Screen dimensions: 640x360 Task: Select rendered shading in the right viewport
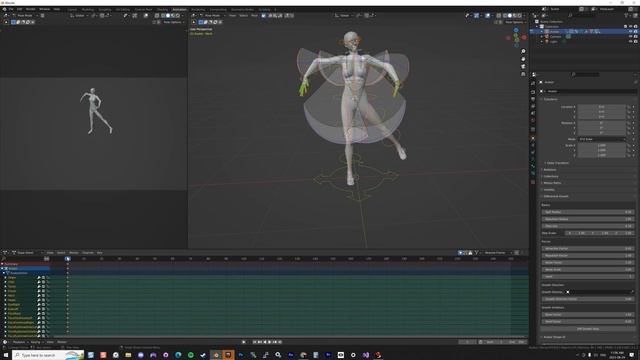pos(519,16)
